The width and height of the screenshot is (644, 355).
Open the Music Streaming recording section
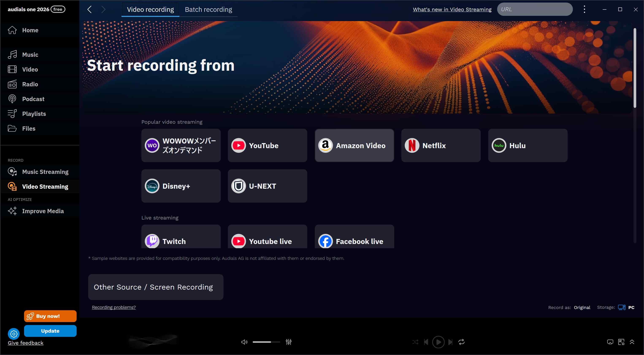(45, 172)
